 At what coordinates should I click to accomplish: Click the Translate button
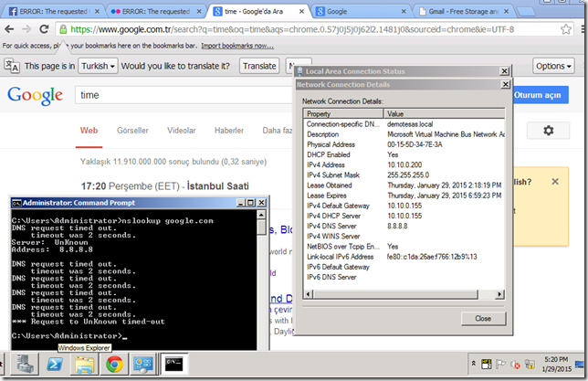pos(259,66)
